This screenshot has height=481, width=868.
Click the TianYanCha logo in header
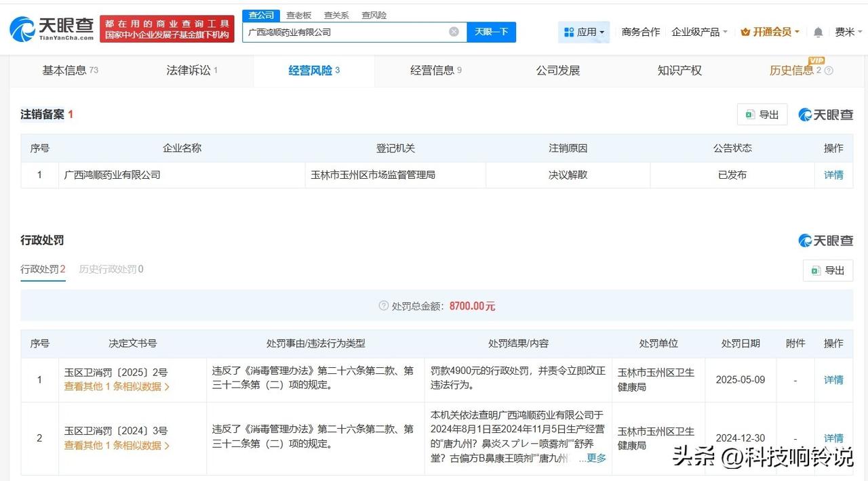pyautogui.click(x=51, y=29)
